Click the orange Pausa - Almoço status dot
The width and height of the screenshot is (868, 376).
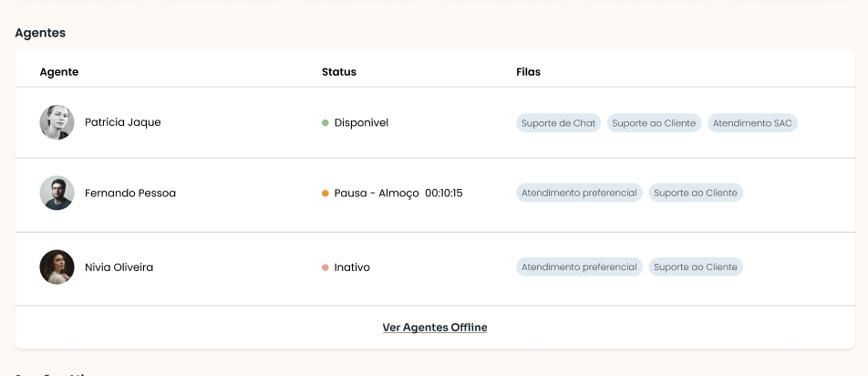(325, 193)
